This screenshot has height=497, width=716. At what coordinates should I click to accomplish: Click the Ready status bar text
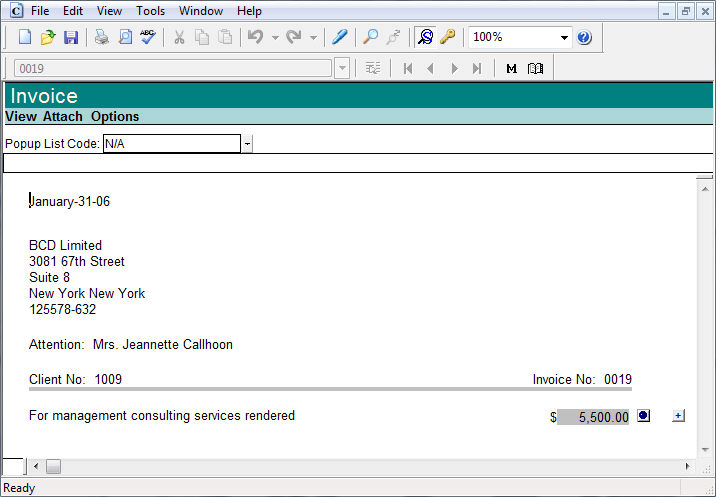(x=19, y=488)
